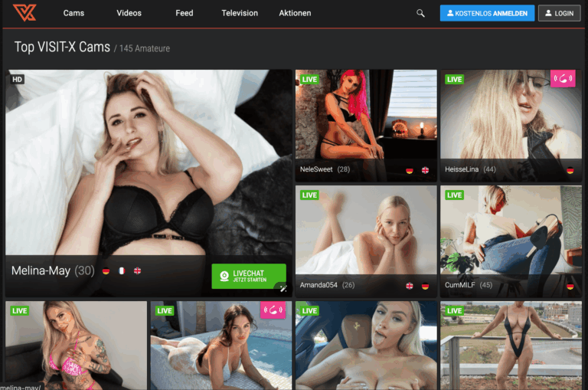Click the German flag next to Melina-May
Screen dimensions: 588x390
pyautogui.click(x=106, y=270)
